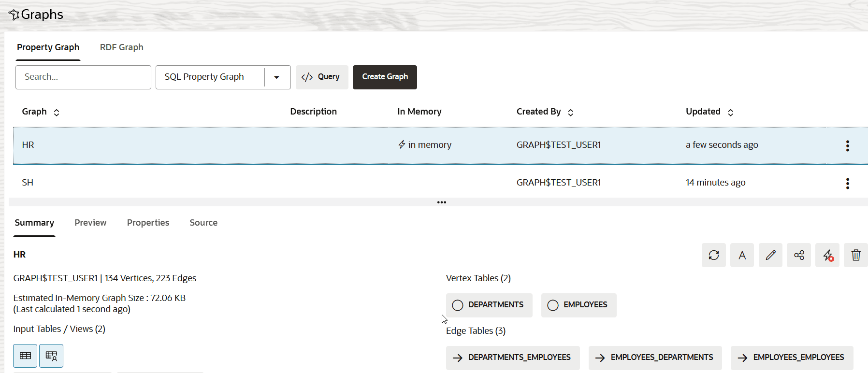Click the Graphs header icon
The width and height of the screenshot is (868, 373).
14,15
